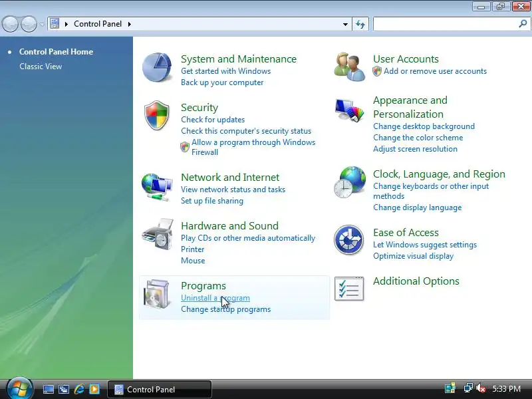The image size is (532, 399).
Task: Expand arrow before Control Panel breadcrumb
Action: (66, 24)
